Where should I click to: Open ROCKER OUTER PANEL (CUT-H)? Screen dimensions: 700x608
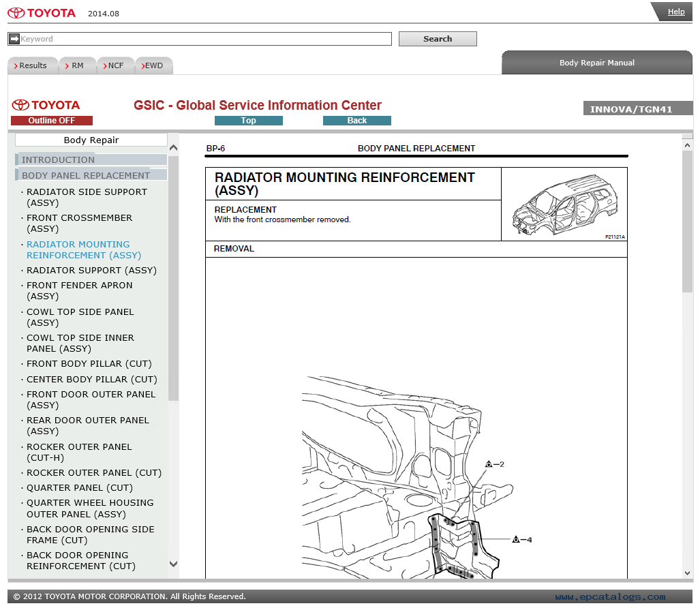tap(80, 452)
